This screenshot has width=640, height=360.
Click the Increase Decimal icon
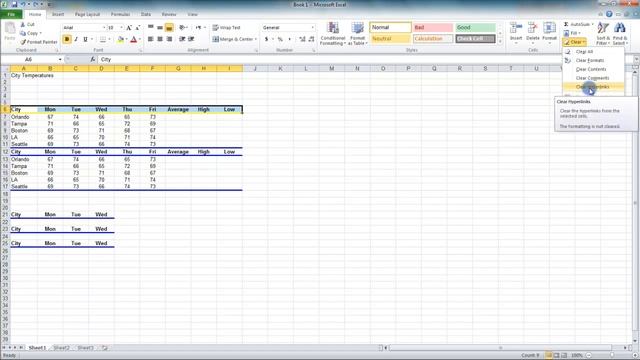coord(302,39)
